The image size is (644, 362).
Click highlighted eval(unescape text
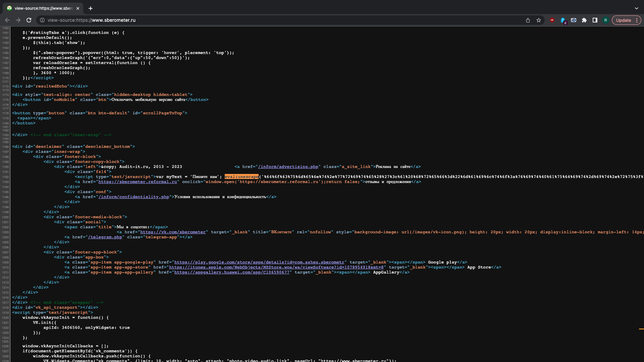241,177
